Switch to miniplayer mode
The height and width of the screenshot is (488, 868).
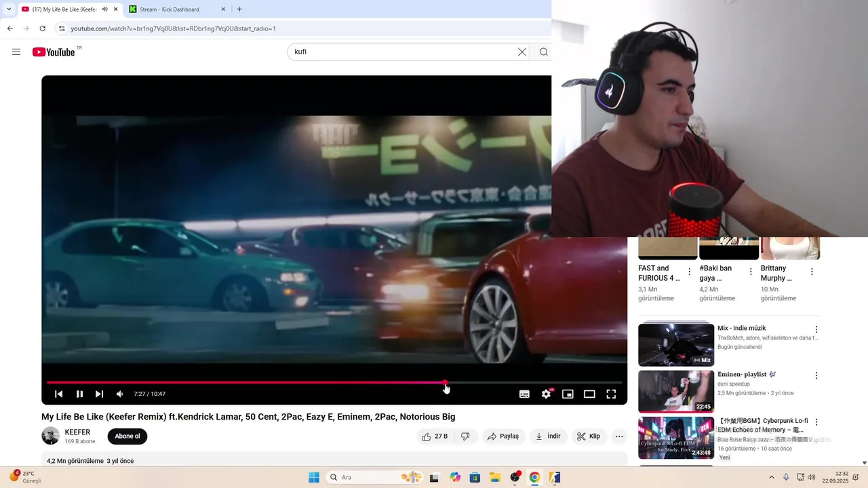click(x=568, y=394)
